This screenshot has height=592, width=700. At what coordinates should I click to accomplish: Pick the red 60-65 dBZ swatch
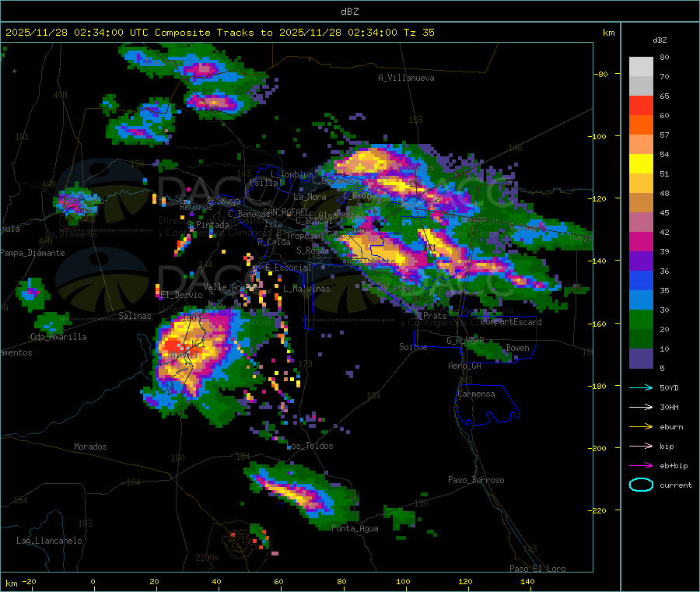click(x=641, y=105)
